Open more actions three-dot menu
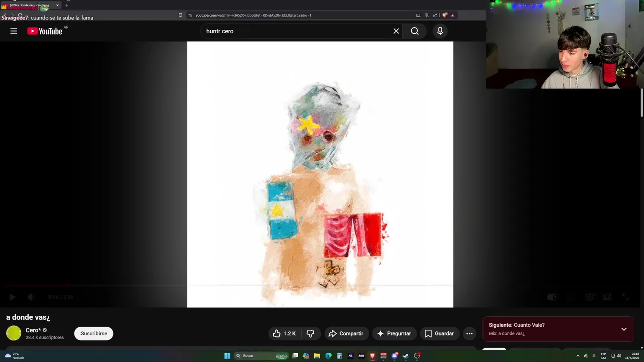The width and height of the screenshot is (644, 362). [469, 333]
